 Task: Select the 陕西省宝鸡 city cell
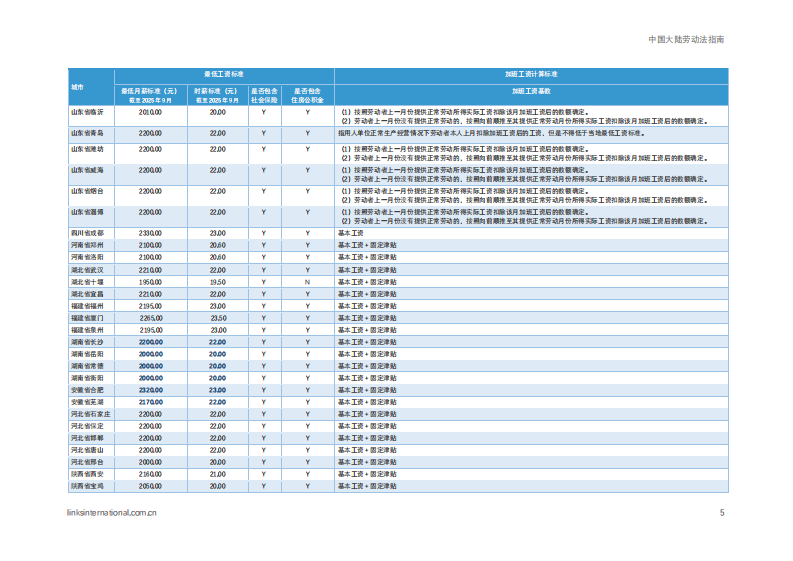(86, 486)
